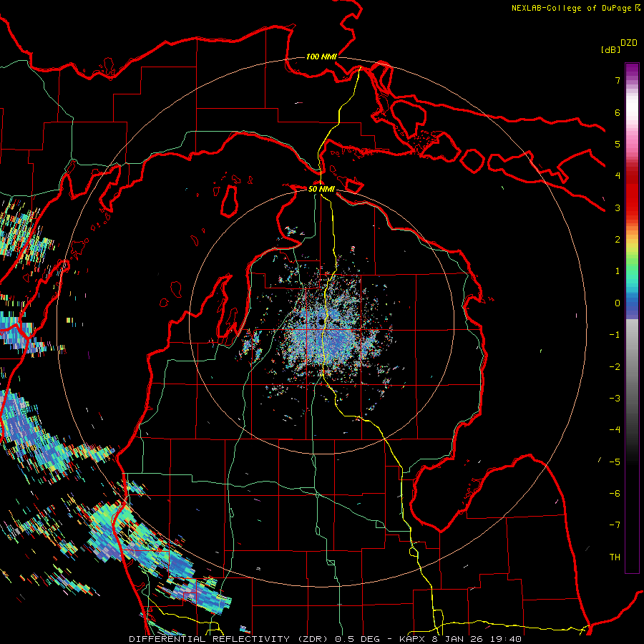Click the 0 value on the color scale
Image resolution: width=644 pixels, height=644 pixels.
click(618, 303)
